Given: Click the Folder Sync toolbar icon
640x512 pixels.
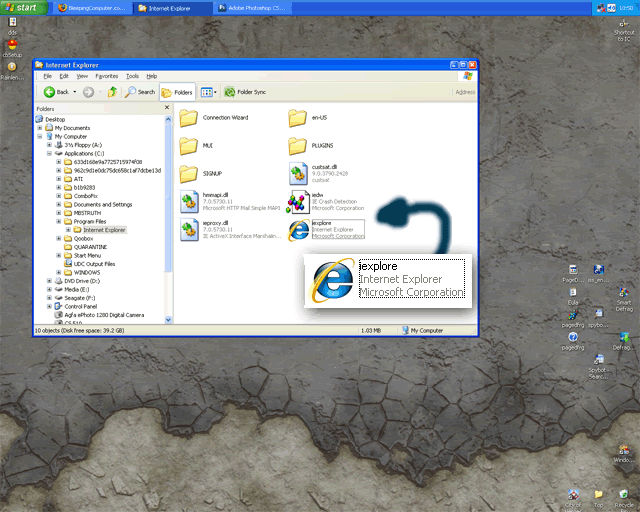Looking at the screenshot, I should [x=230, y=92].
